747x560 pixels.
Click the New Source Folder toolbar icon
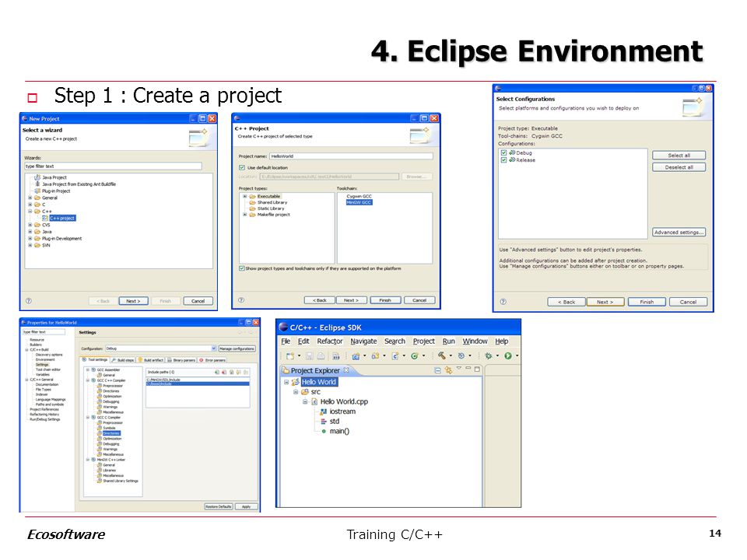point(375,355)
